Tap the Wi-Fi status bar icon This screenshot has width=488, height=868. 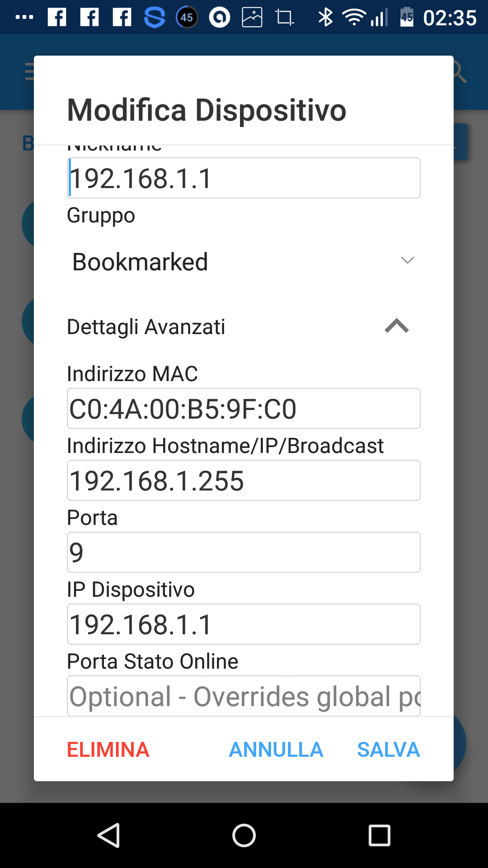354,18
